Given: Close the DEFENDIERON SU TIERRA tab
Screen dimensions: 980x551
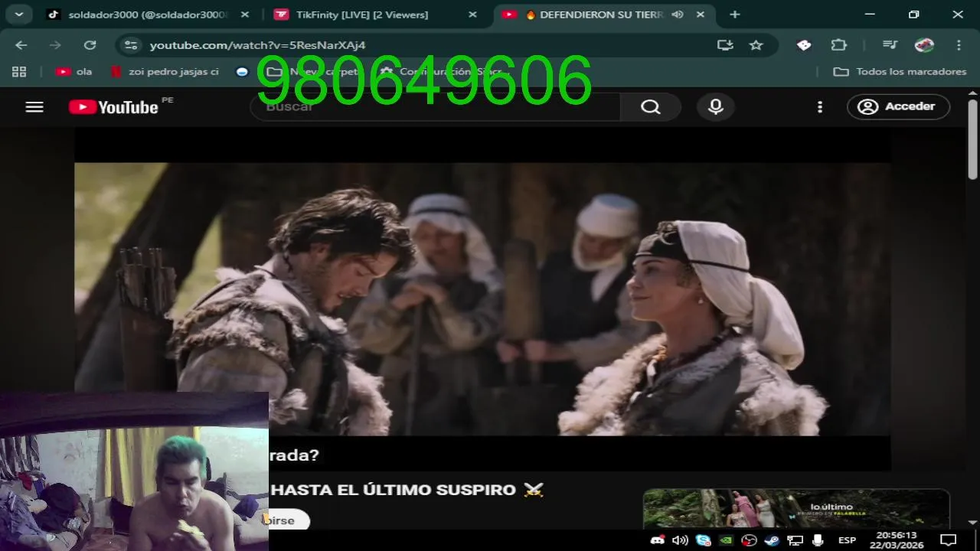Looking at the screenshot, I should tap(699, 15).
